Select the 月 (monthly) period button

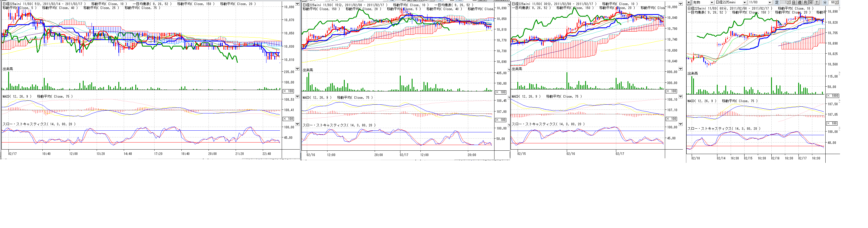[x=805, y=2]
